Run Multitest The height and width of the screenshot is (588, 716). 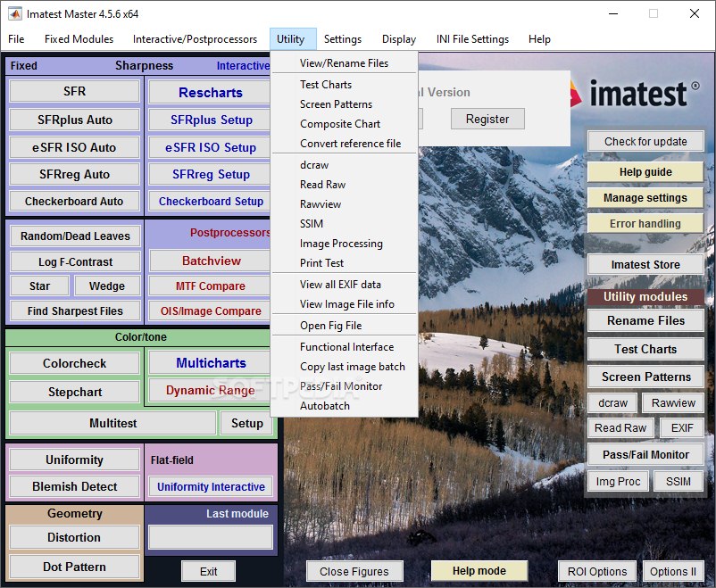pos(112,423)
